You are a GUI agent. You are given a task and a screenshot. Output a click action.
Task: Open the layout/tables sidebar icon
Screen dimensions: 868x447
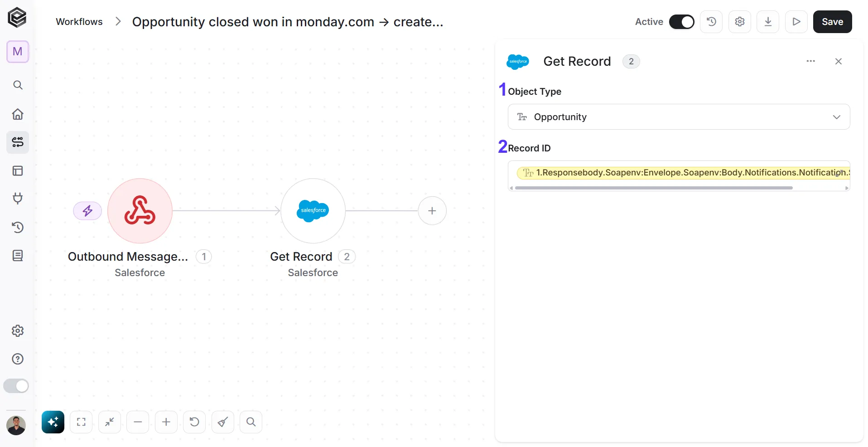18,171
